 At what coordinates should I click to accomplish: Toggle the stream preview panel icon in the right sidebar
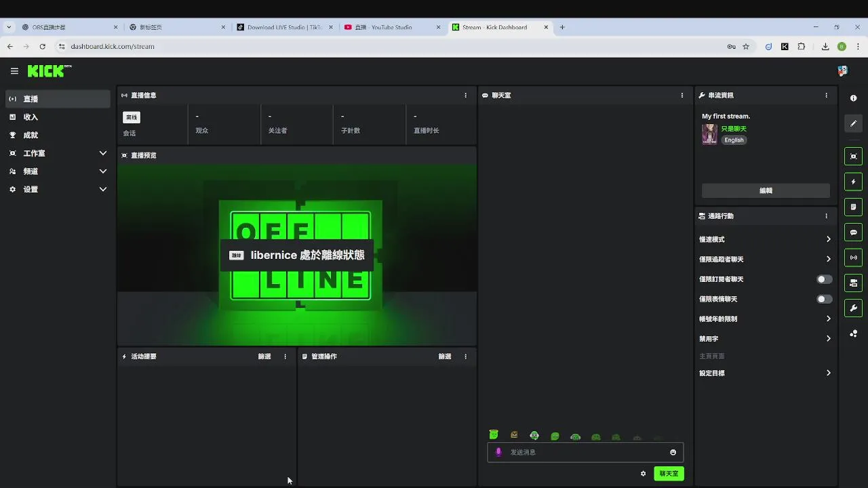[x=853, y=157]
